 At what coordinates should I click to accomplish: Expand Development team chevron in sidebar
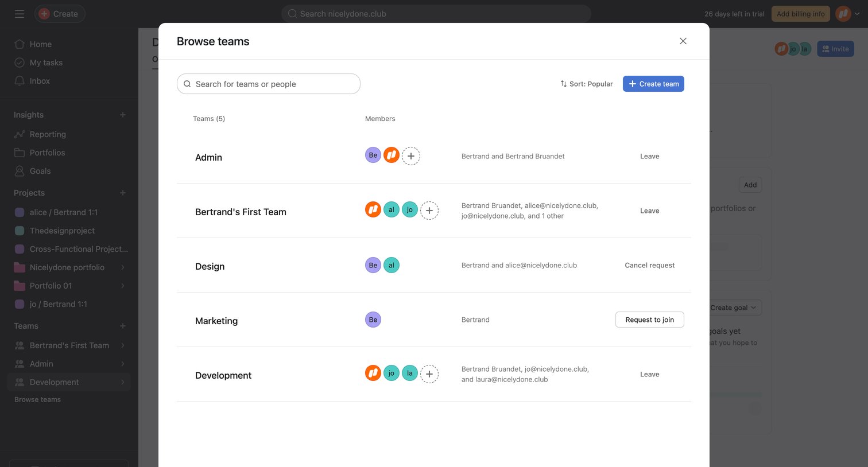123,382
